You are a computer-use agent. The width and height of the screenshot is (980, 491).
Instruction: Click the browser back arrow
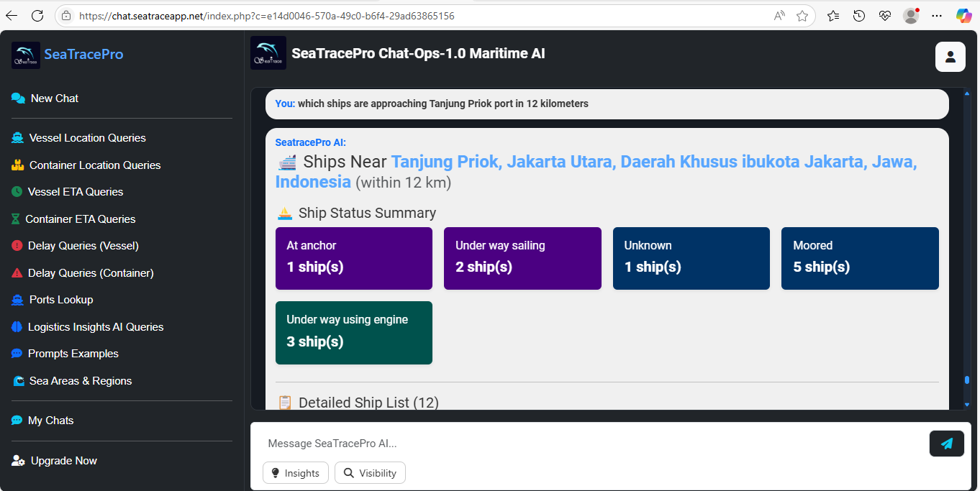(x=12, y=16)
